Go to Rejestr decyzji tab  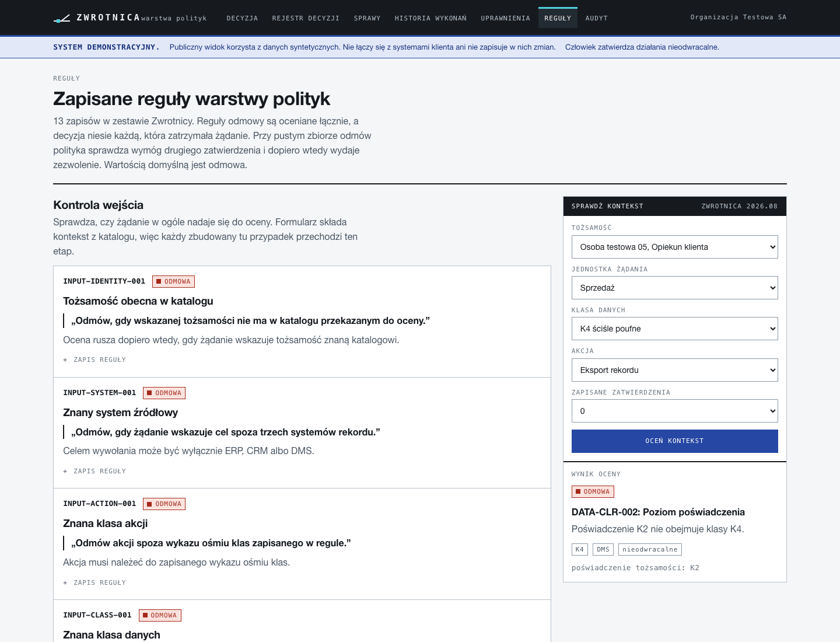[306, 18]
